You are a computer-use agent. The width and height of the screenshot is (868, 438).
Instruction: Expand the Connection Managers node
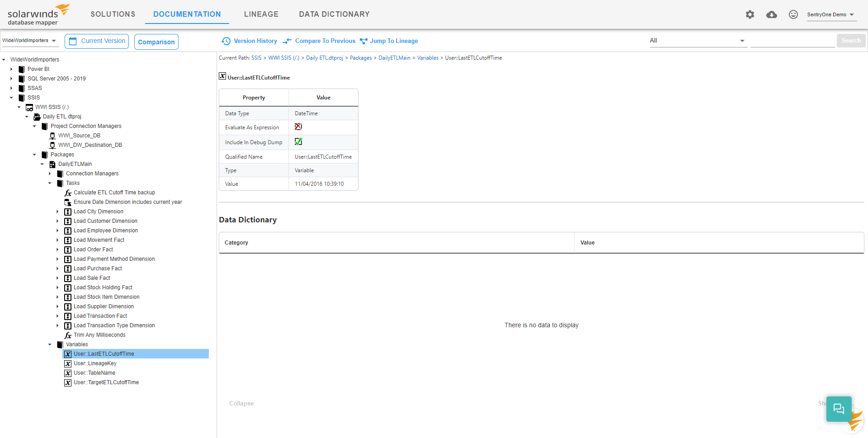[x=50, y=174]
